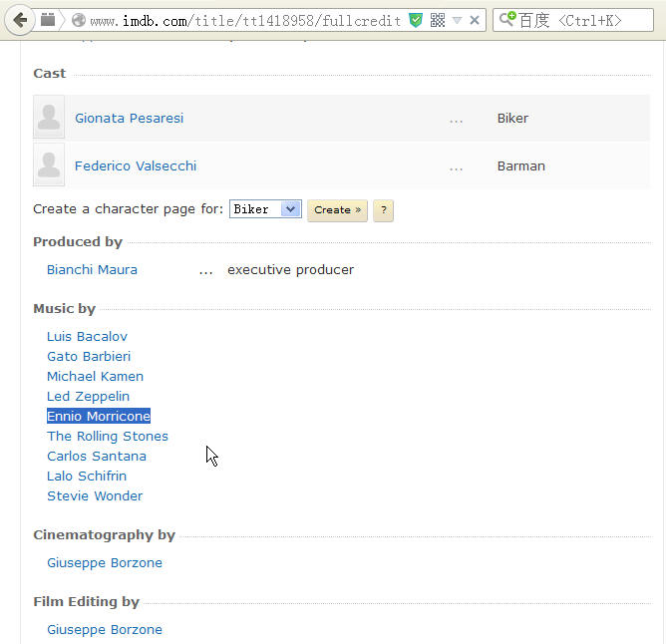Screen dimensions: 666x644
Task: Click the Produced by section heading
Action: coord(78,241)
